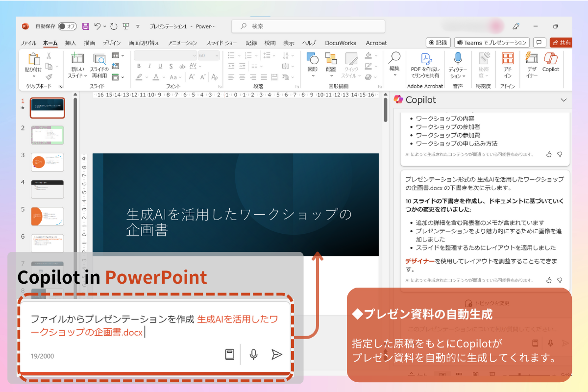Toggle bold formatting

[139, 66]
